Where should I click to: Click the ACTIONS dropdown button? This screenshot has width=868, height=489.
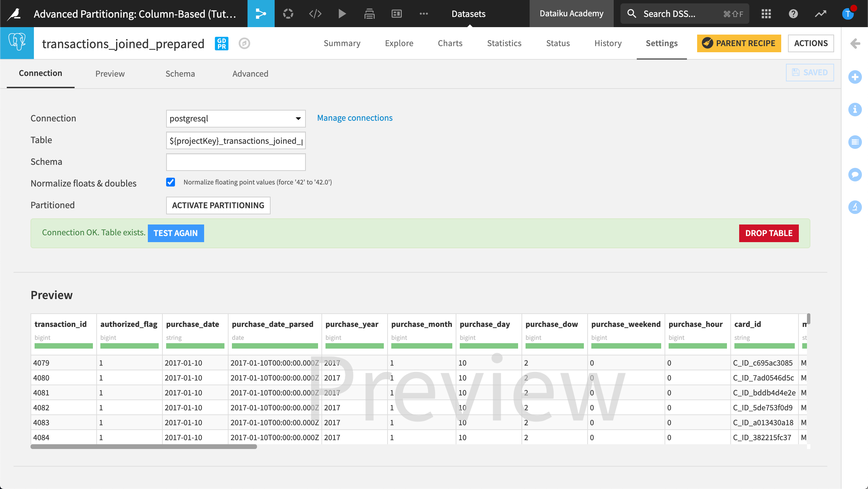coord(811,42)
